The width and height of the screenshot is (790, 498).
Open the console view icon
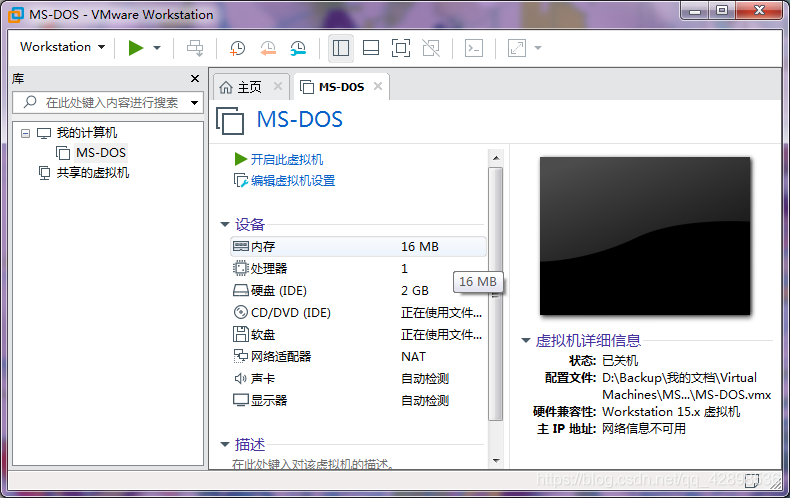click(x=474, y=48)
